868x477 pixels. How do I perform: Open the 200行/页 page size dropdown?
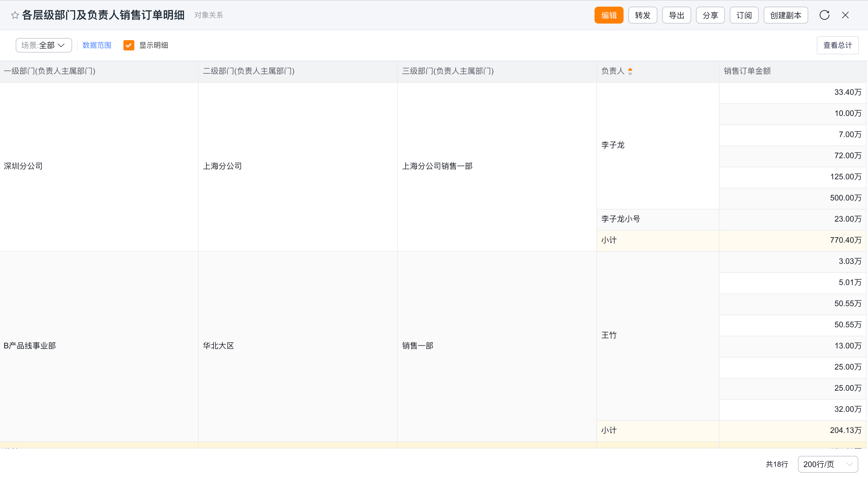pos(828,464)
